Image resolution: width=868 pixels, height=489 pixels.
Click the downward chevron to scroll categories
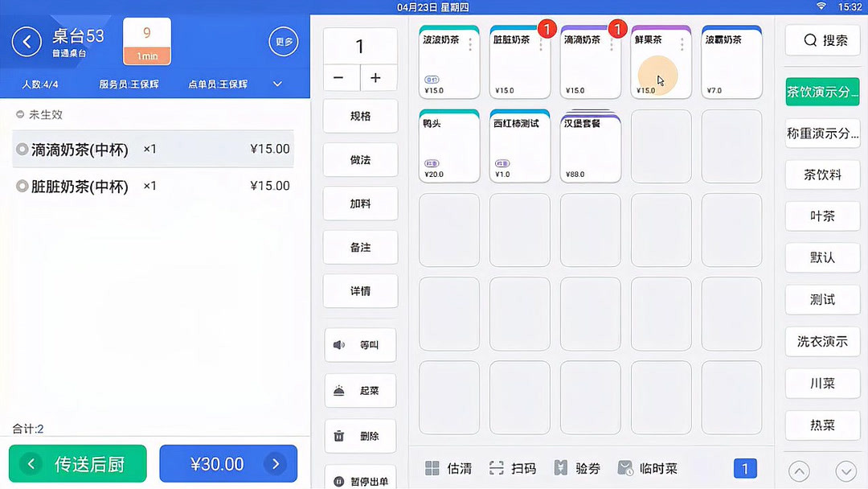(x=845, y=471)
